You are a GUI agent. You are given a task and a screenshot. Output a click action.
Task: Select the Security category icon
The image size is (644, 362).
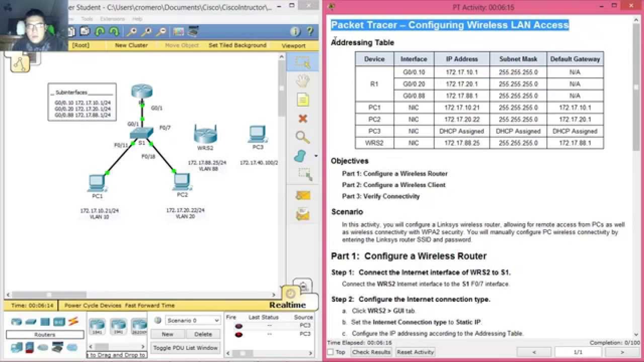click(x=29, y=347)
